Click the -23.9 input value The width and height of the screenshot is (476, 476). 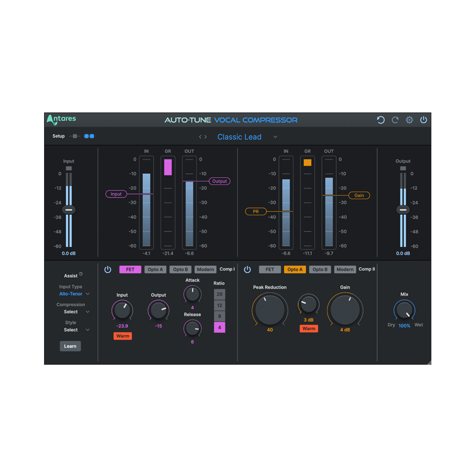tap(123, 326)
